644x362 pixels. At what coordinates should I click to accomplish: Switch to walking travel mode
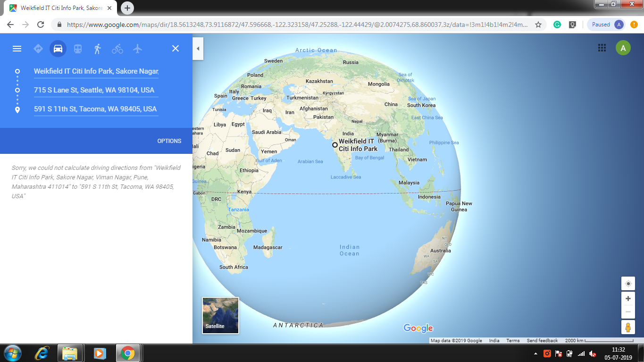[98, 49]
